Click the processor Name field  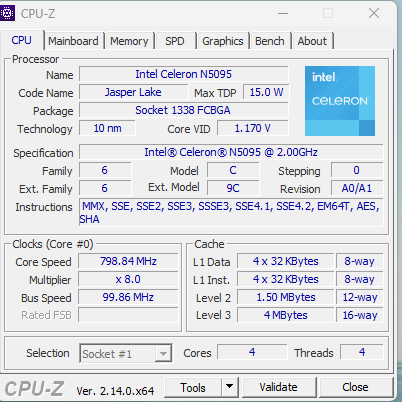tap(184, 74)
